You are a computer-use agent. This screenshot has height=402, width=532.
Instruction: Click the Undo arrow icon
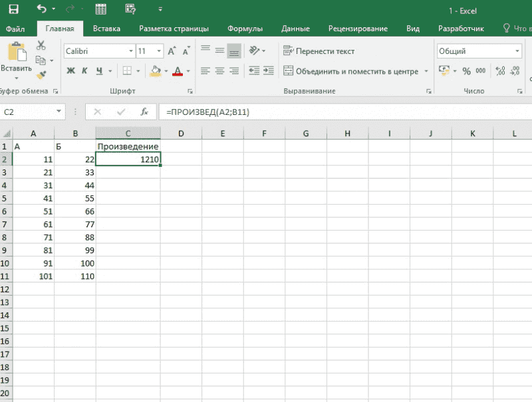(42, 9)
